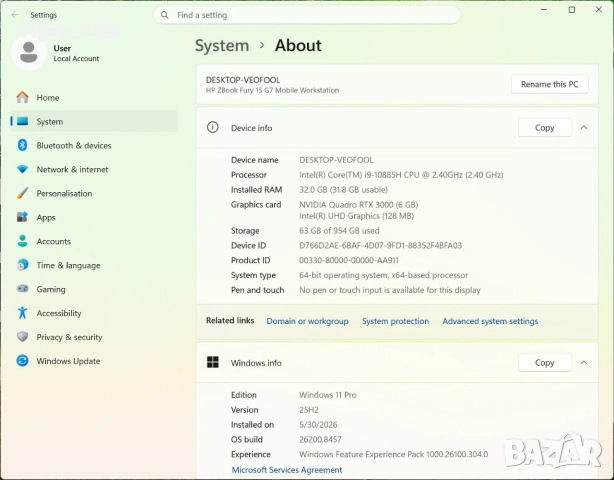Screen dimensions: 614x480
Task: Open Domain or workgroup link
Action: point(307,321)
